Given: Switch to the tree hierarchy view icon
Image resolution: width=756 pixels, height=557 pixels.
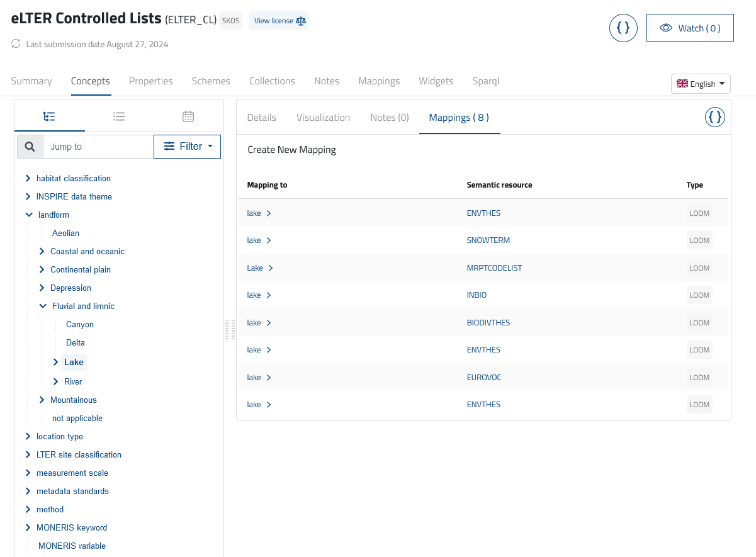Looking at the screenshot, I should [x=50, y=117].
